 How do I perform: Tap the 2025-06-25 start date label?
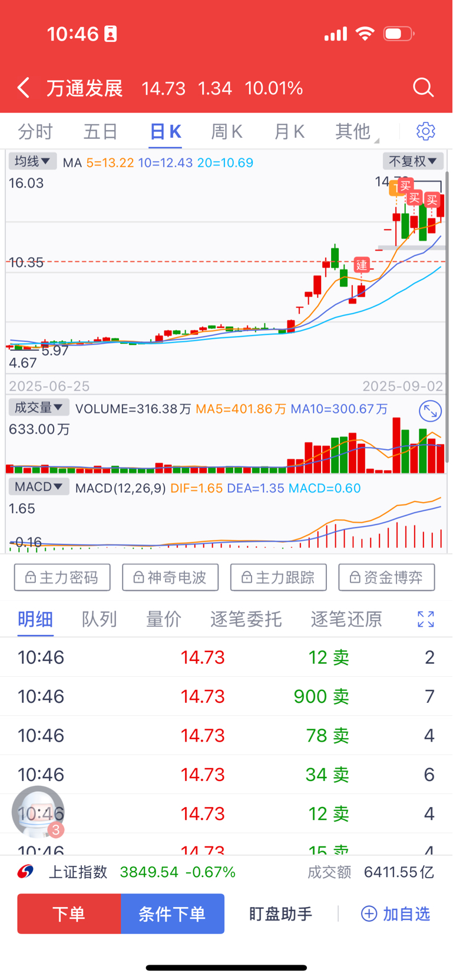tap(49, 386)
